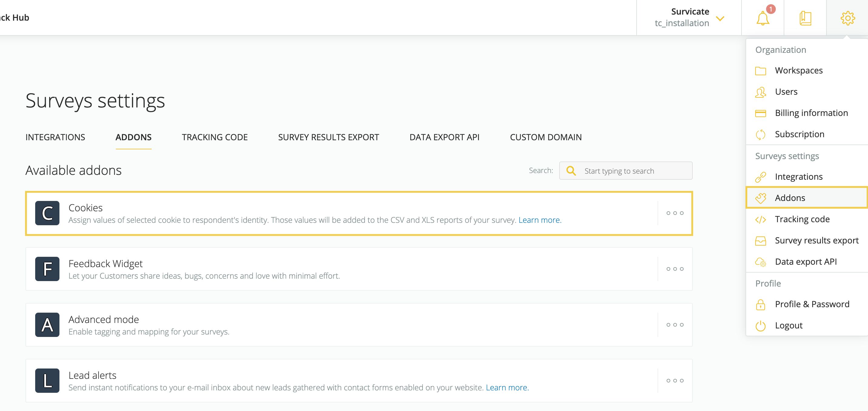Click the Subscription refresh icon

click(761, 134)
